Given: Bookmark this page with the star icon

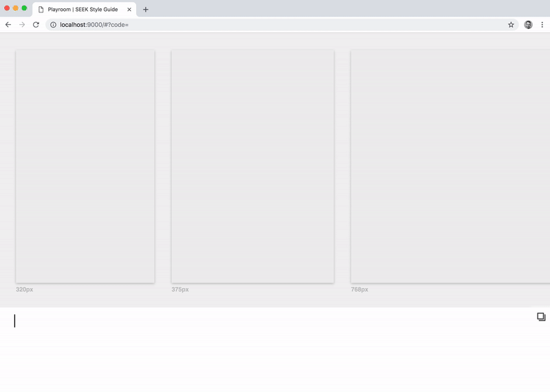Looking at the screenshot, I should pos(511,25).
